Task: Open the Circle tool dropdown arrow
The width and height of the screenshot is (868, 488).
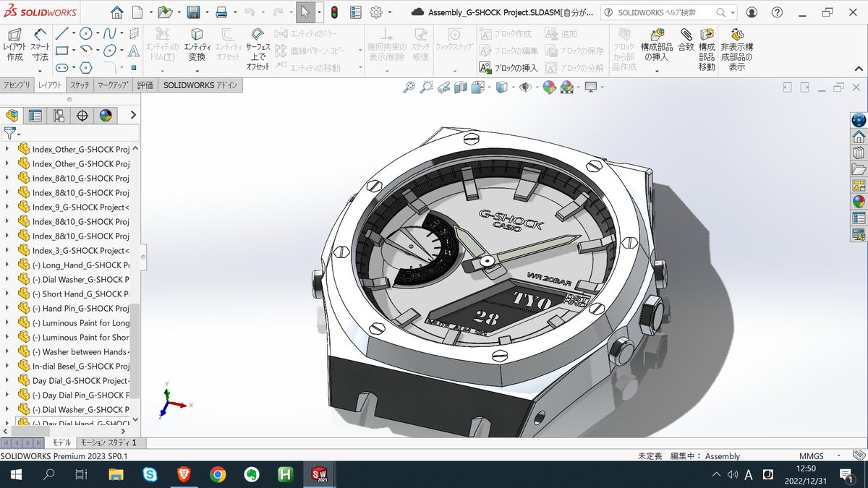Action: click(x=98, y=33)
